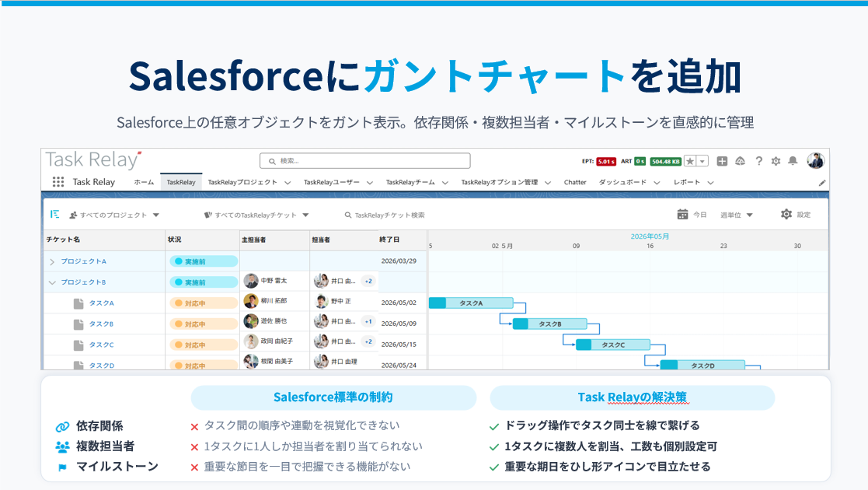Expand the TaskRelayオプション管理 tab chevron
Image resolution: width=868 pixels, height=490 pixels.
[548, 182]
